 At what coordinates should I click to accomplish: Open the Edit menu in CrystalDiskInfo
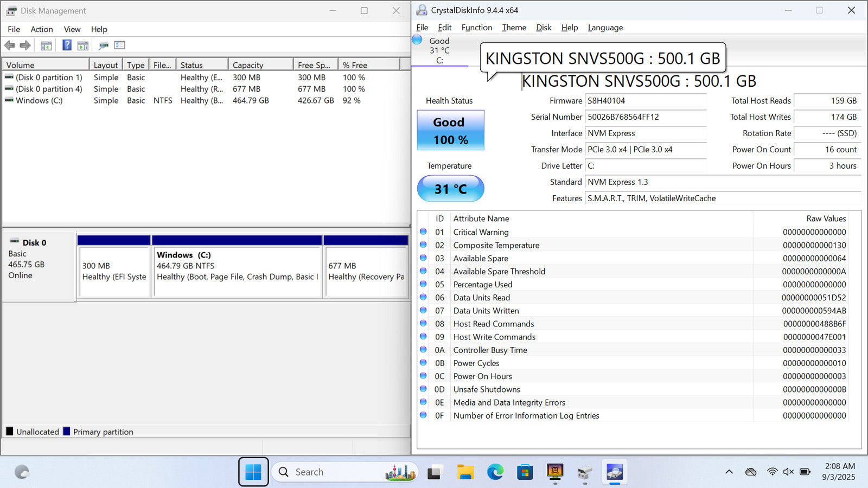click(x=445, y=28)
